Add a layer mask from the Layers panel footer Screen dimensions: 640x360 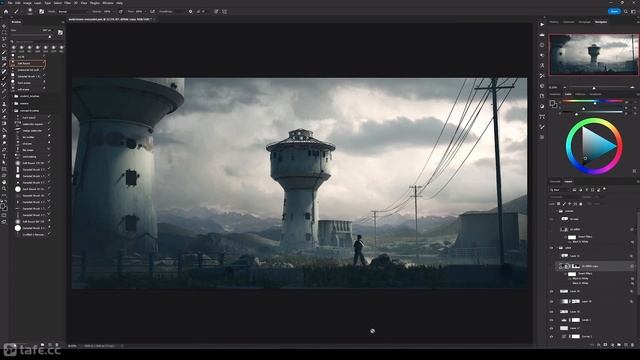point(605,344)
